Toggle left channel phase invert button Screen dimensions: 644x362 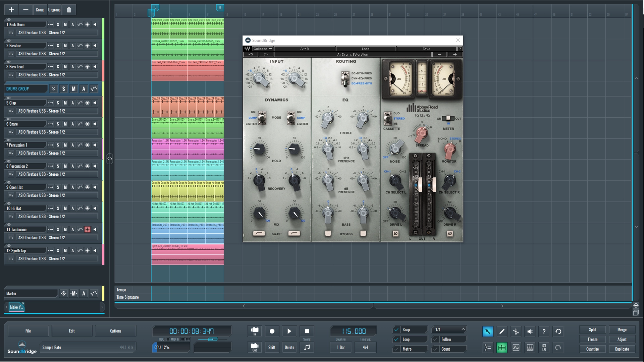(x=396, y=233)
